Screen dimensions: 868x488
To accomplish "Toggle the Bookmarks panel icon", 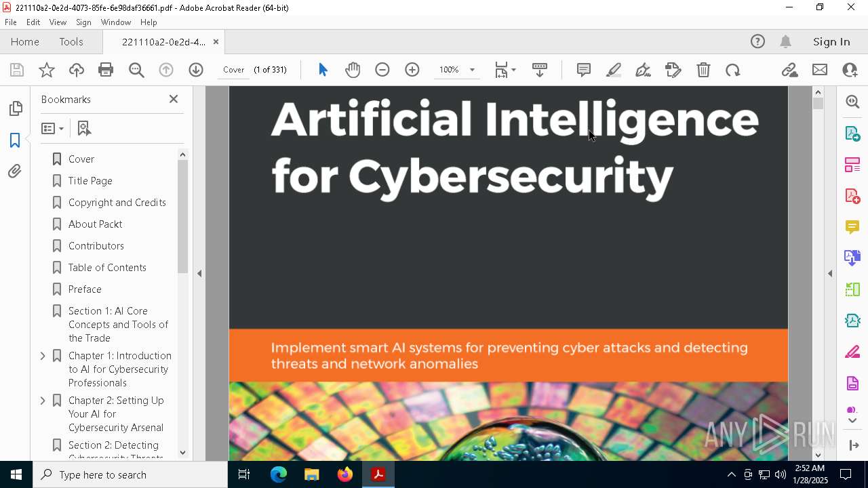I will click(15, 140).
